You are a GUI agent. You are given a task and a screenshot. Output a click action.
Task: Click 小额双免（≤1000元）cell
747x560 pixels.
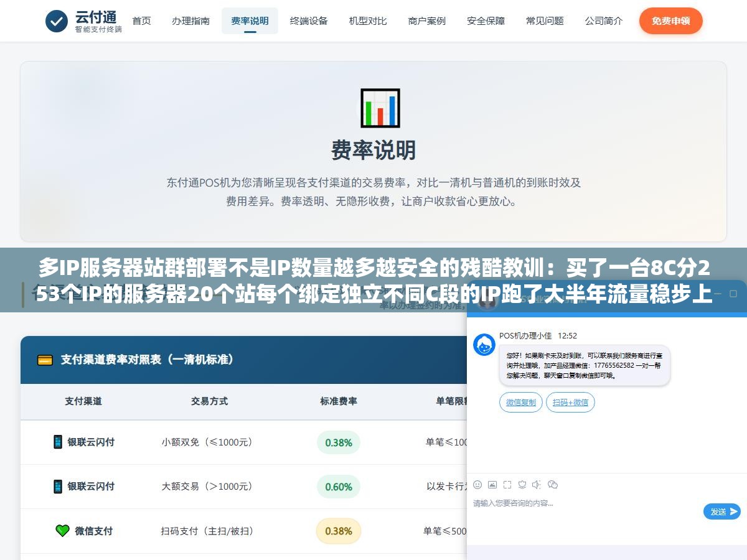(208, 442)
